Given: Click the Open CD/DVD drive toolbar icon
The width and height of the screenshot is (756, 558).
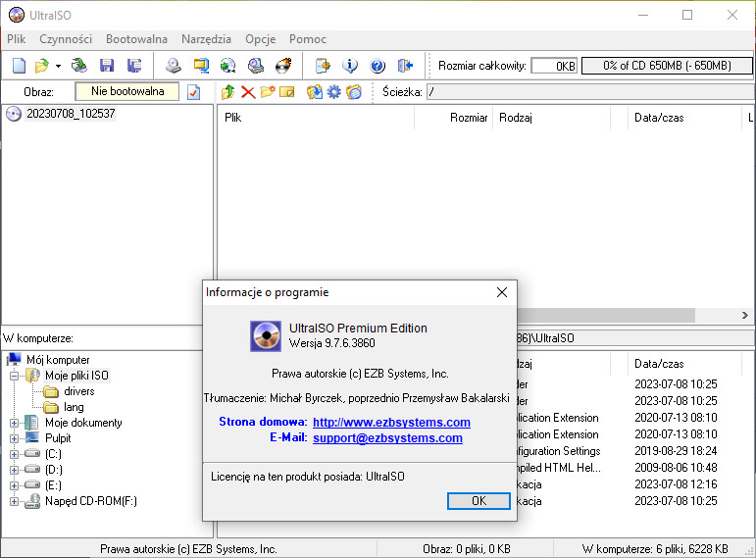Looking at the screenshot, I should (x=78, y=65).
